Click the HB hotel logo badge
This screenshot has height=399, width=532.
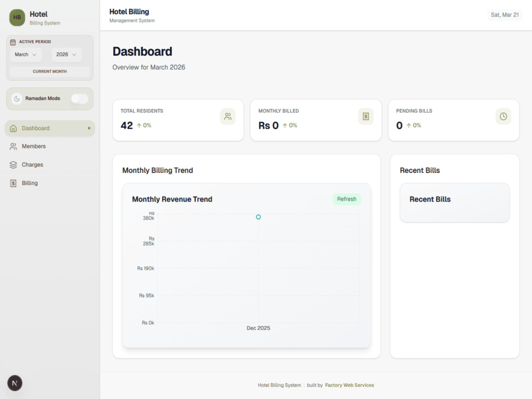coord(17,18)
